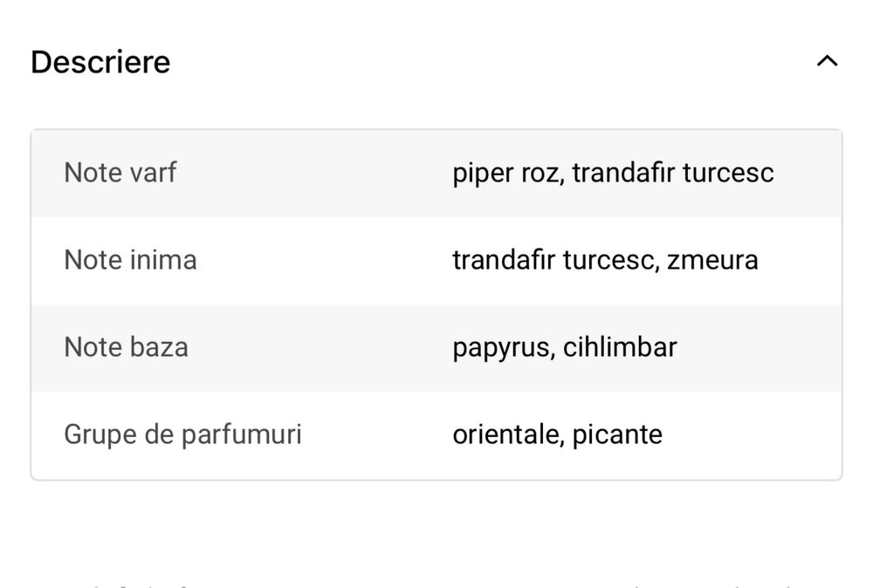Click the 'picante' perfume group
This screenshot has width=873, height=588.
point(617,434)
